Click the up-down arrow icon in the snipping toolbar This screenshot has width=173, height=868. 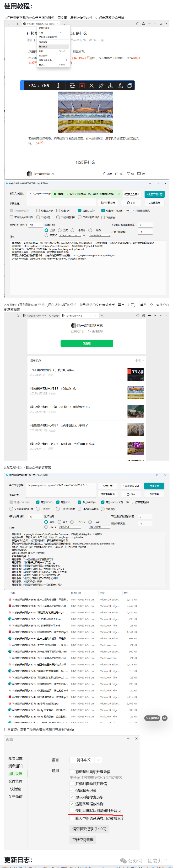(58, 86)
